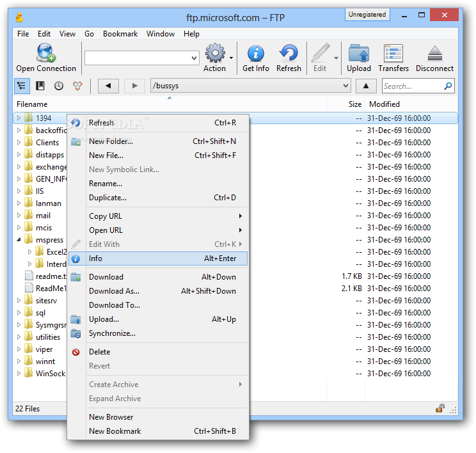Choose Info from the context menu
The image size is (476, 453).
coord(158,258)
